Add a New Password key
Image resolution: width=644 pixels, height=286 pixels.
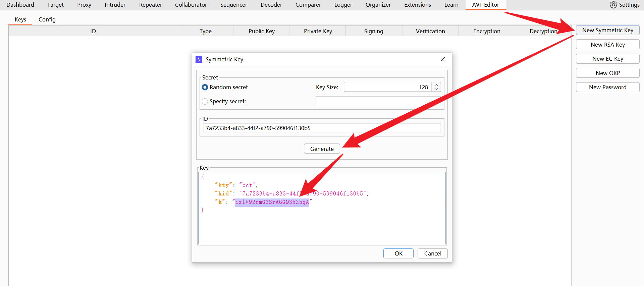[x=607, y=87]
